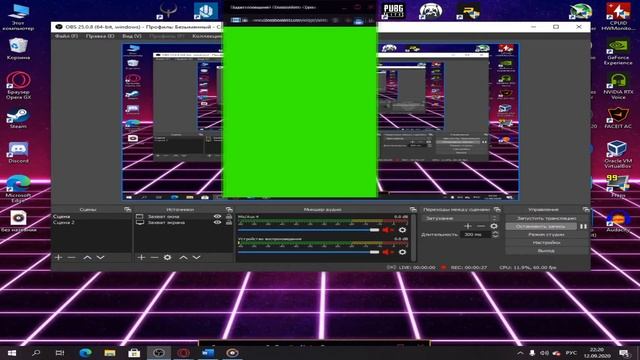Undock the Audio Mixer panel
This screenshot has width=640, height=360.
413,209
